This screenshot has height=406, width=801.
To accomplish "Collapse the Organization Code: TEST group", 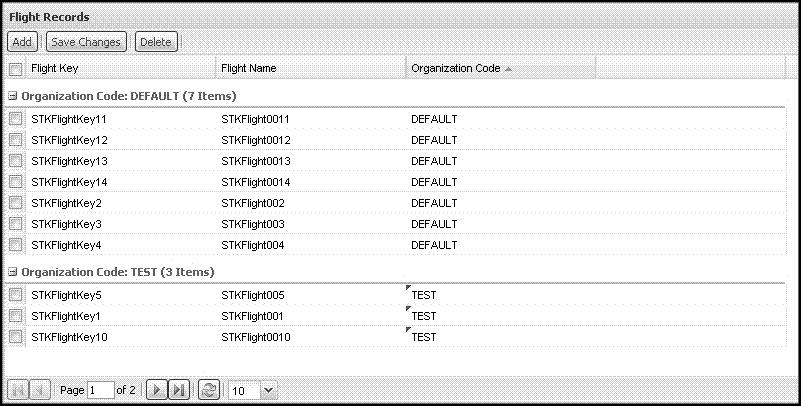I will tap(13, 272).
